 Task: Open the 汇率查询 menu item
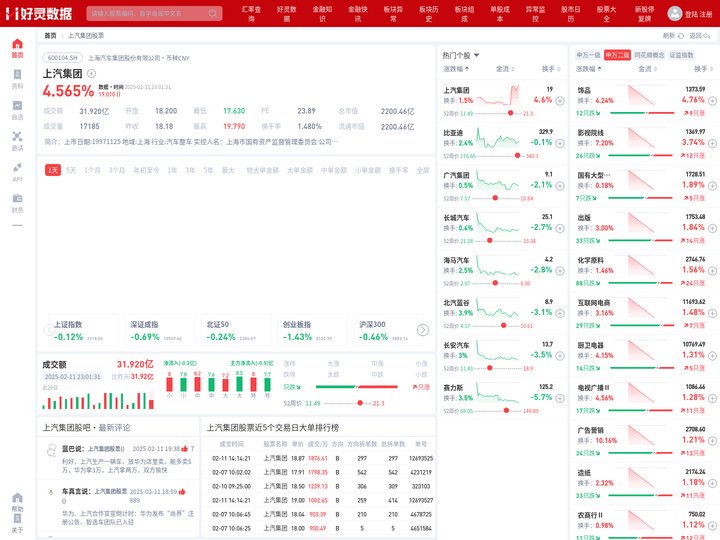(x=251, y=14)
